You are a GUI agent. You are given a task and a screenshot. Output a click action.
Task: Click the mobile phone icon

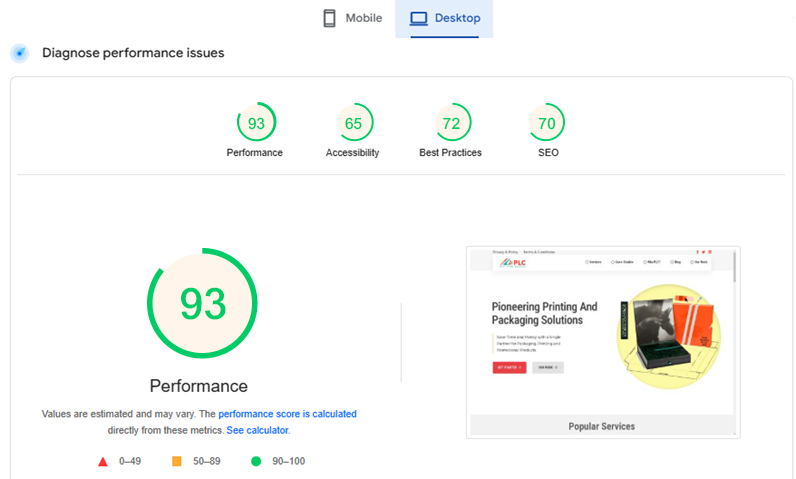tap(329, 18)
